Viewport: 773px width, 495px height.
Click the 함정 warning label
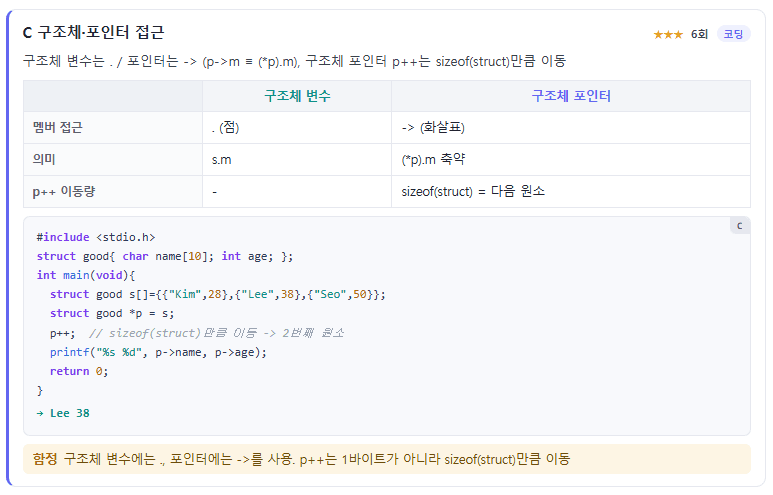(x=45, y=459)
